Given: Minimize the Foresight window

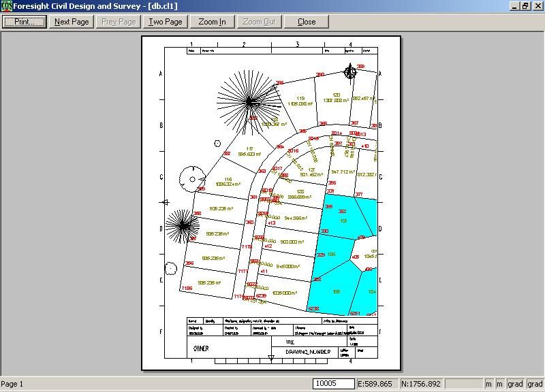Looking at the screenshot, I should (514, 5).
